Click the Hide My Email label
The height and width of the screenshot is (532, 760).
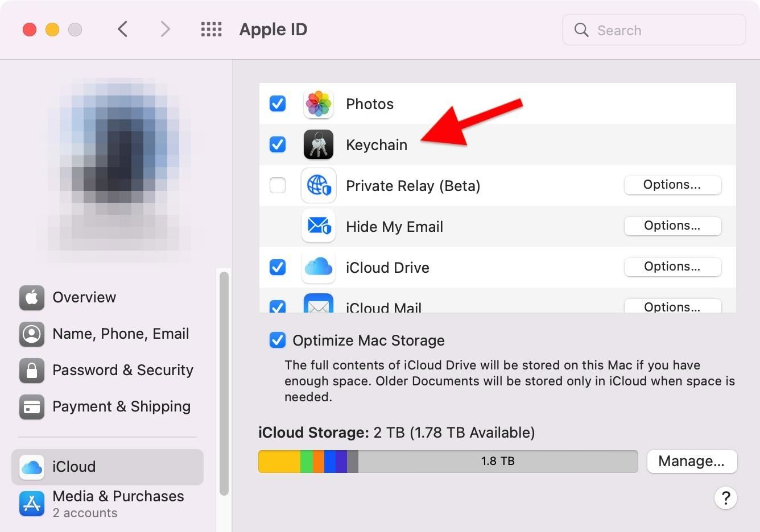coord(394,227)
